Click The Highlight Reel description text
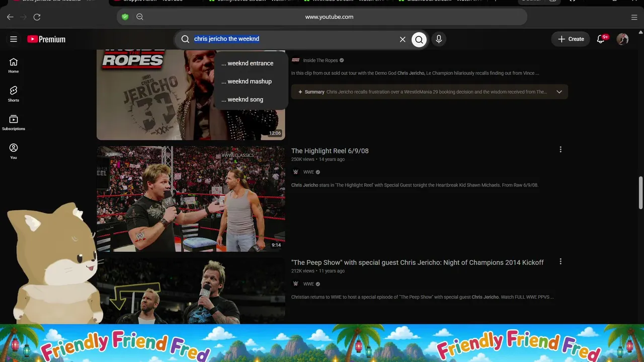Image resolution: width=644 pixels, height=362 pixels. (x=415, y=185)
